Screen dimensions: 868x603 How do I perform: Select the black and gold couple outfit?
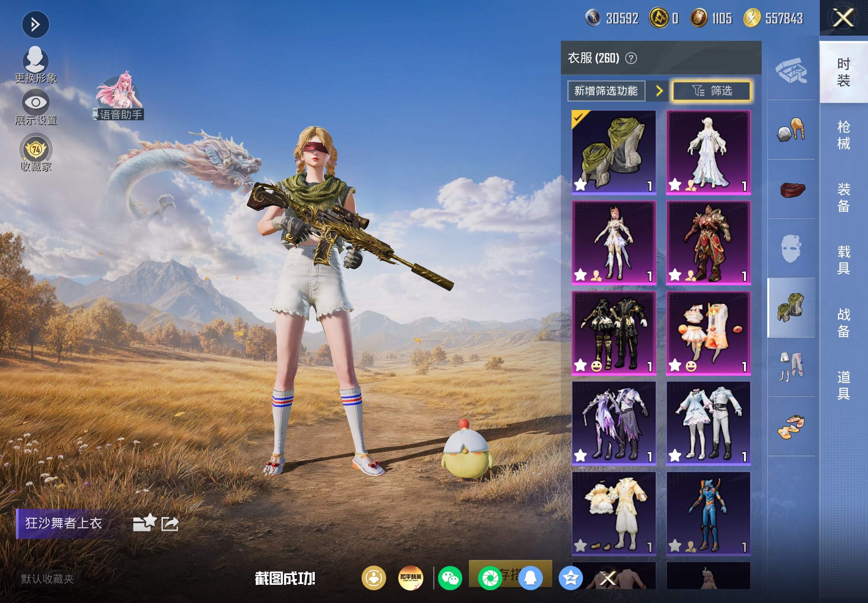tap(614, 333)
